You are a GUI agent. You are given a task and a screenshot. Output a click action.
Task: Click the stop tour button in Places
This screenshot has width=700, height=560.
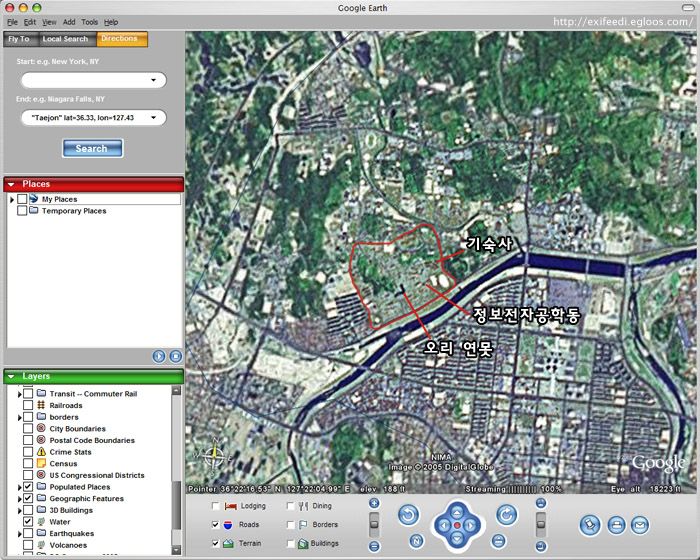coord(176,356)
